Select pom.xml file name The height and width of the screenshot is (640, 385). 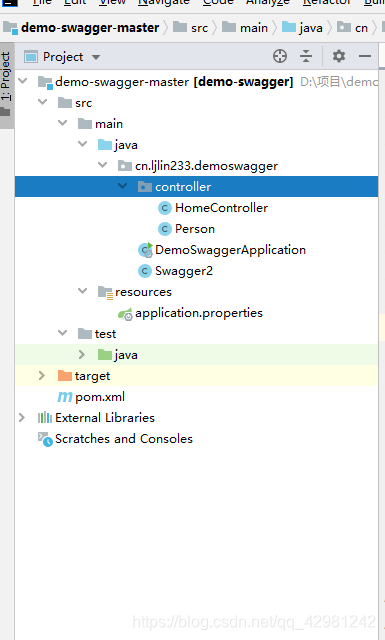click(100, 397)
